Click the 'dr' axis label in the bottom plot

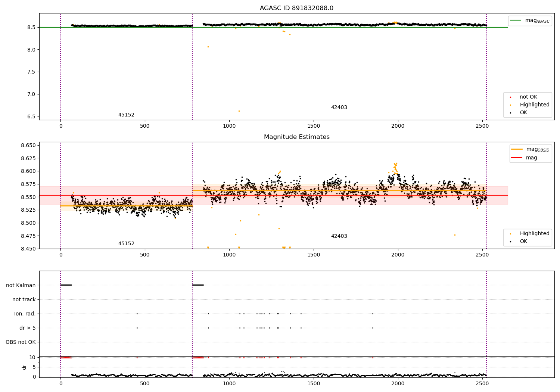click(24, 367)
